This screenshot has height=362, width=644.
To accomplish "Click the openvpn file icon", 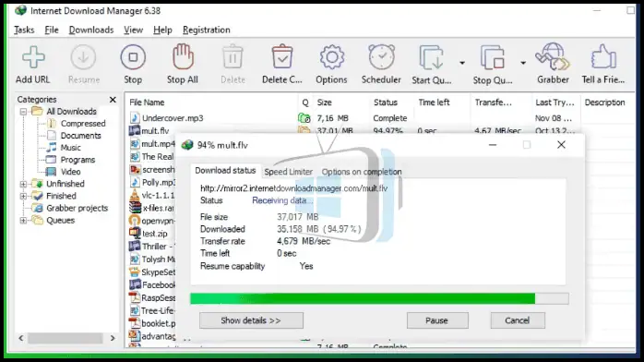I will [135, 221].
